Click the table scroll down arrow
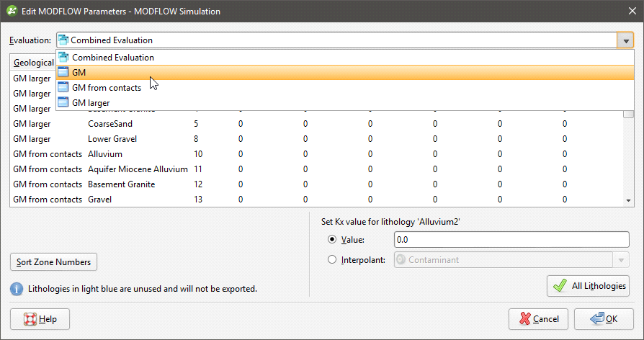This screenshot has height=340, width=644. pyautogui.click(x=628, y=200)
